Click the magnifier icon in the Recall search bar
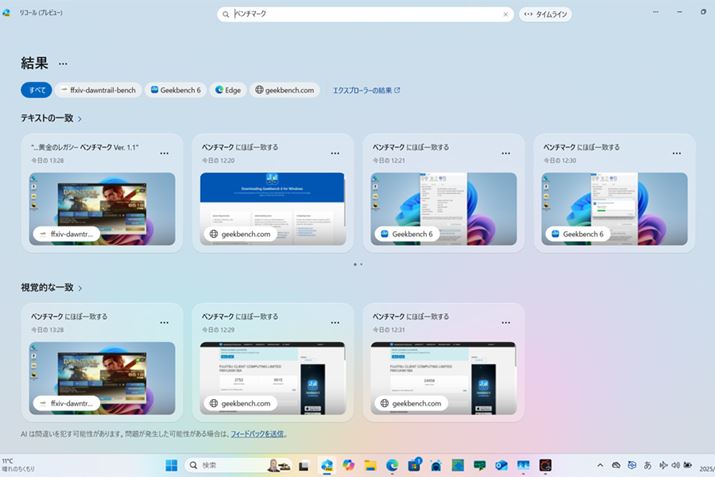 tap(225, 14)
